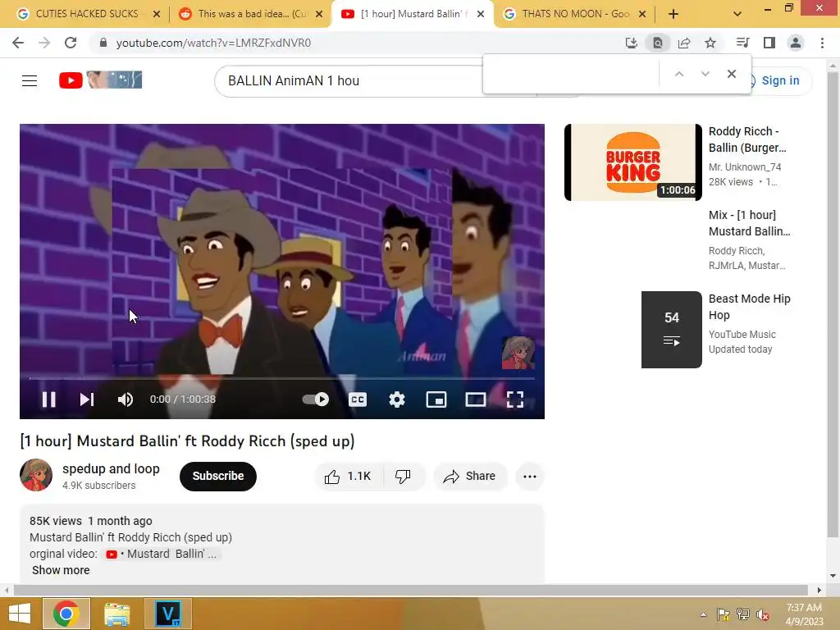Open Vegas Pro from the taskbar
This screenshot has height=630, width=840.
(168, 614)
